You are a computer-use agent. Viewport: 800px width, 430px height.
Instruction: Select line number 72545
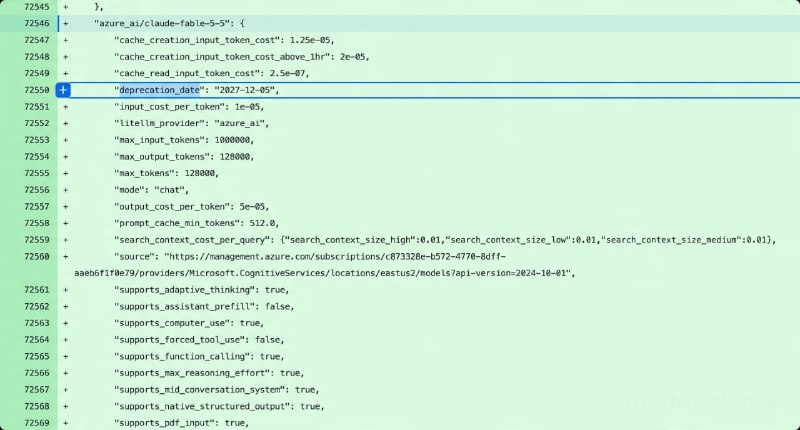coord(37,7)
